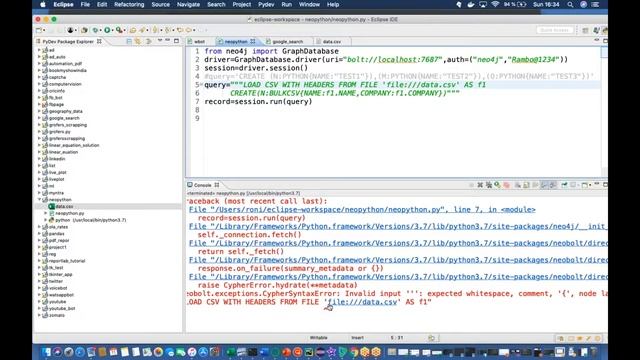
Task: Expand the bookmyshowindia project
Action: coord(39,70)
